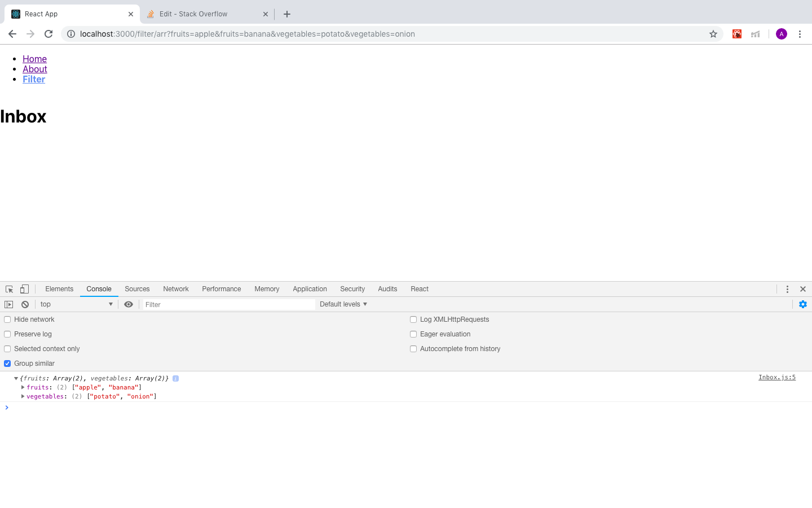Uncheck the Group similar checkbox
This screenshot has width=812, height=508.
(x=7, y=364)
